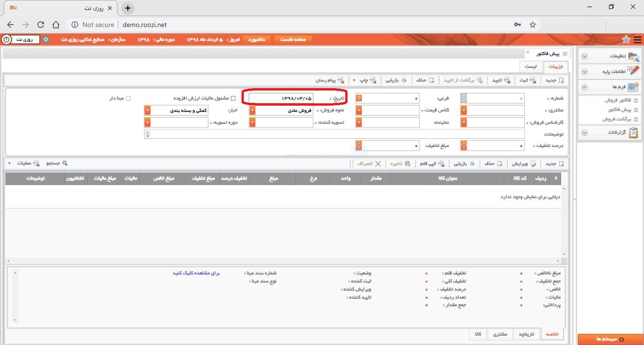
Task: Open the arrow menu next to چاپ
Action: (355, 81)
